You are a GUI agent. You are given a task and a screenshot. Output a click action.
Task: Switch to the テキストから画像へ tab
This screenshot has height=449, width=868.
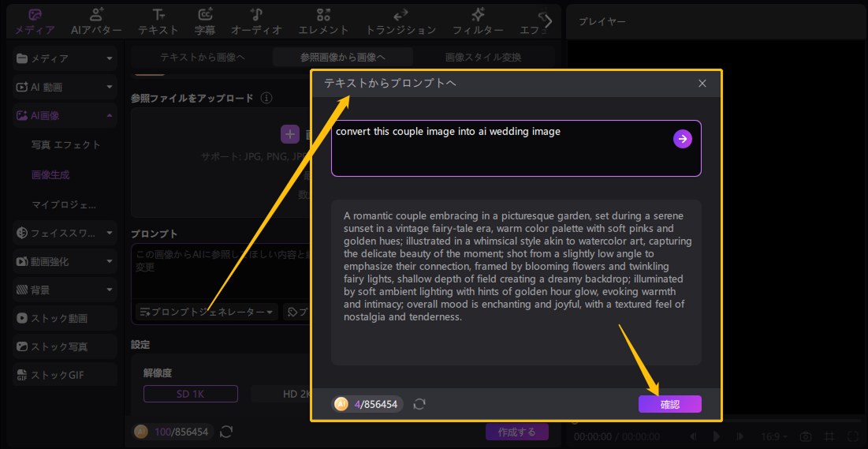(202, 58)
